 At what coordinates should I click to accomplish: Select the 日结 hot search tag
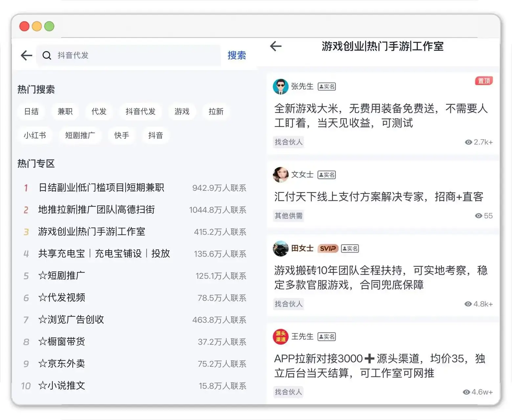tap(32, 112)
